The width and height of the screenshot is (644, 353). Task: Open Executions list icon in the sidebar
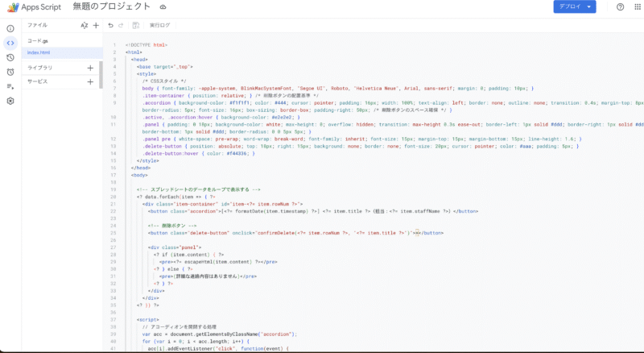pos(10,86)
